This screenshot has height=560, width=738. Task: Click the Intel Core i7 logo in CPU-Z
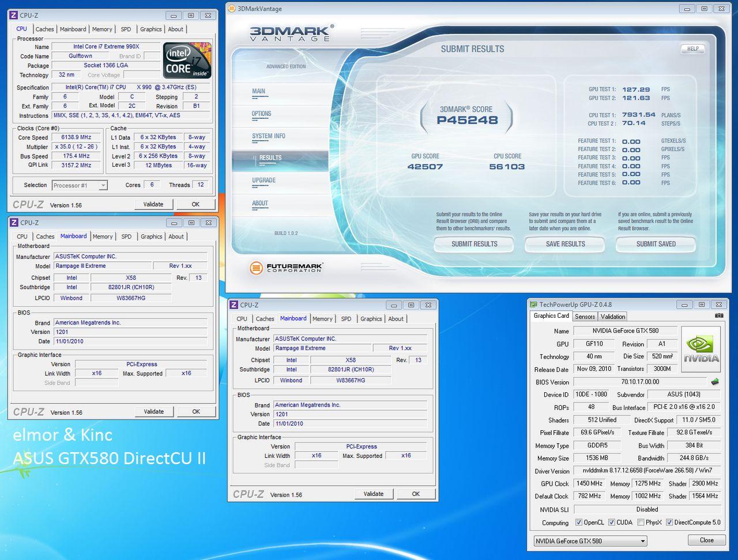click(187, 61)
